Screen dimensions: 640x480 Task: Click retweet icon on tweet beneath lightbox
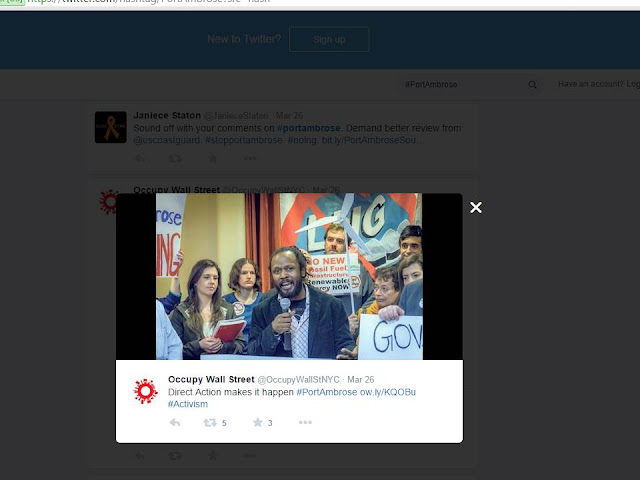click(x=176, y=456)
